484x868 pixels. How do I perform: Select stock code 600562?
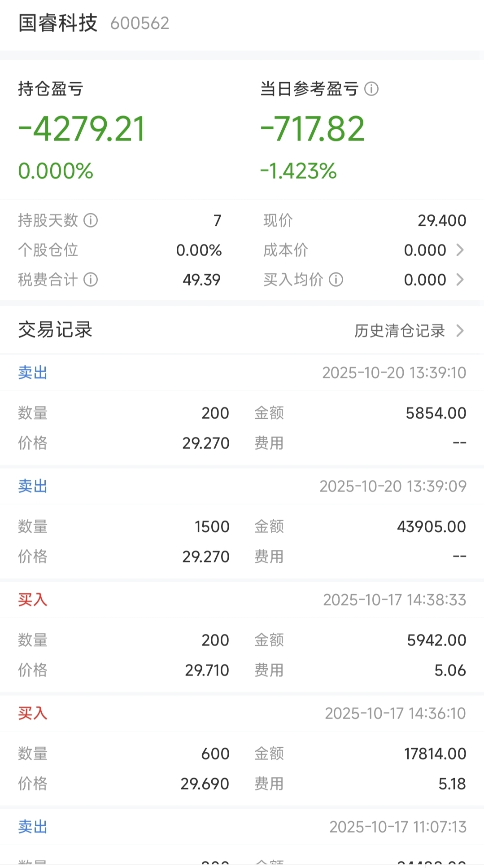pos(140,23)
